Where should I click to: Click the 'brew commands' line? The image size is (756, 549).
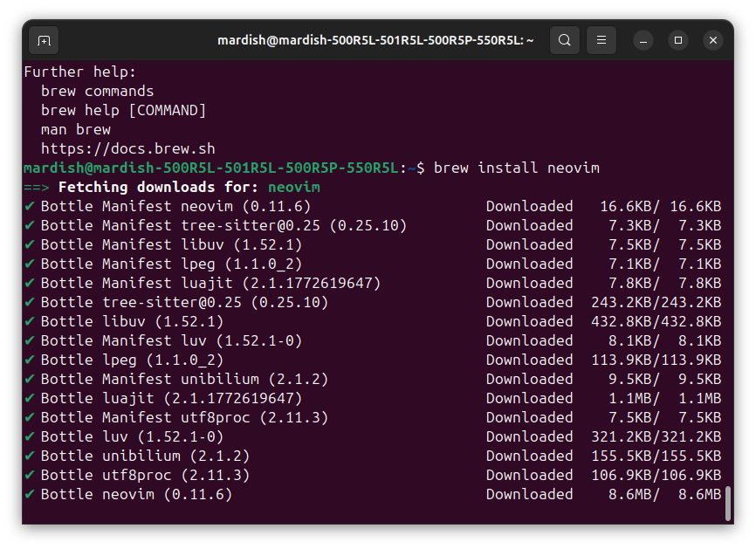98,91
